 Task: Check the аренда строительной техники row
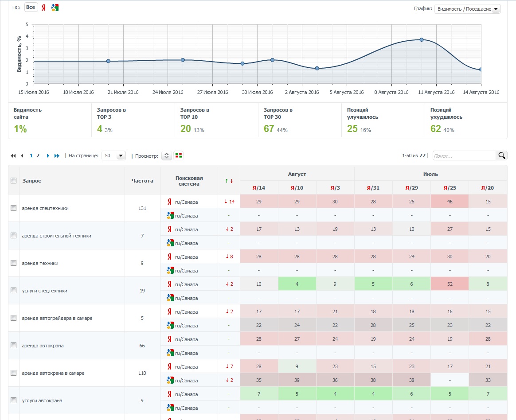(x=13, y=236)
